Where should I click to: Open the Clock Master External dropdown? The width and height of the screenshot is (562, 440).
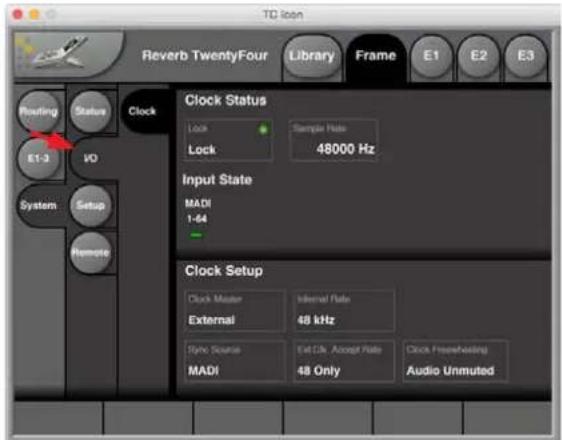(x=235, y=311)
